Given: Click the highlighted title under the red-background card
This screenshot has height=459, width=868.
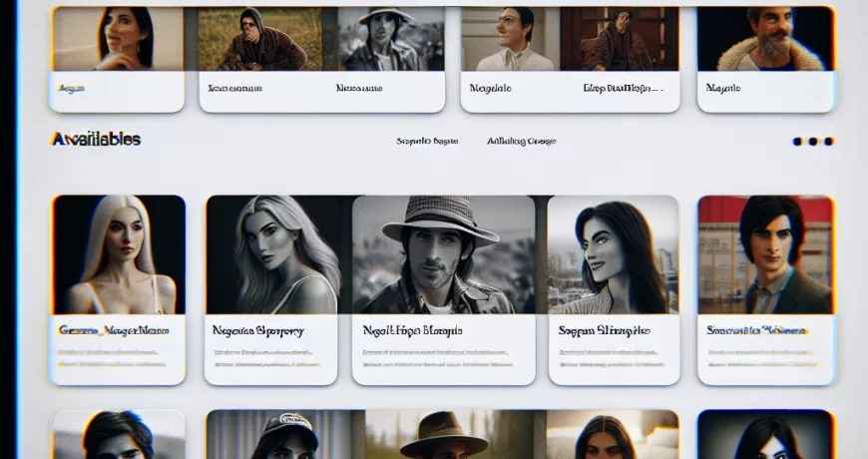Looking at the screenshot, I should coord(756,330).
